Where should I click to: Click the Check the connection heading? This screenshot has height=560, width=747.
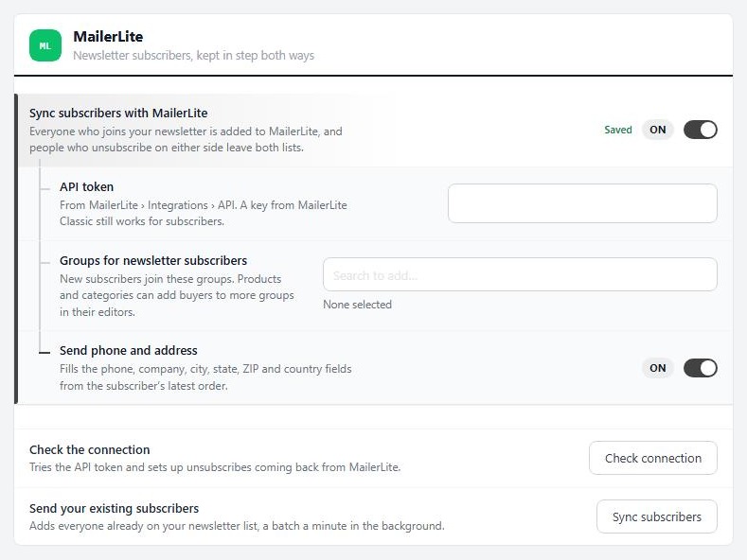pyautogui.click(x=90, y=449)
